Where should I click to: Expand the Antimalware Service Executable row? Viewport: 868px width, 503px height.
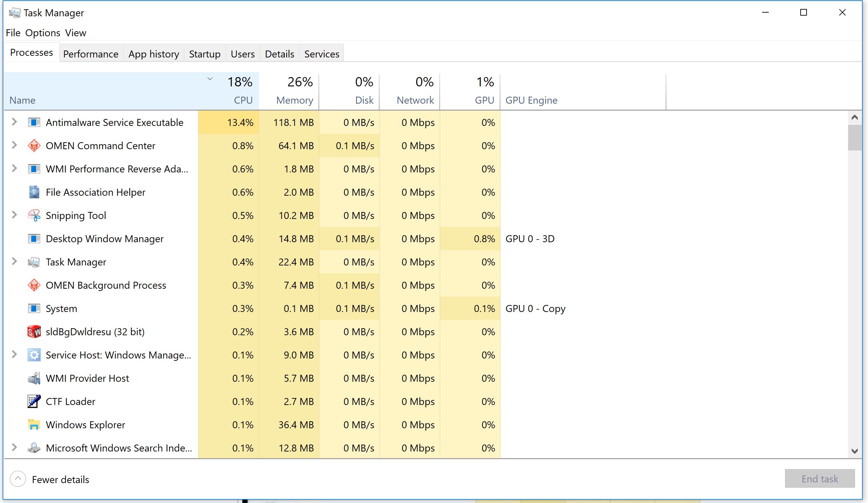click(14, 122)
